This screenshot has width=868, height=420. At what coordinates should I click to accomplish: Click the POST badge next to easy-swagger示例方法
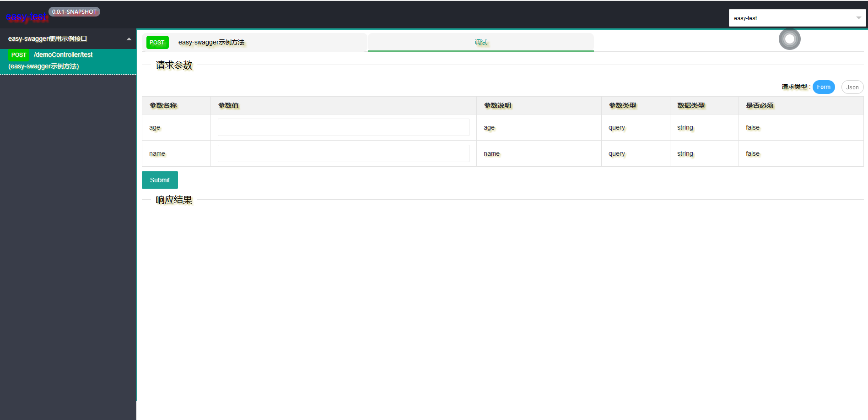[157, 42]
